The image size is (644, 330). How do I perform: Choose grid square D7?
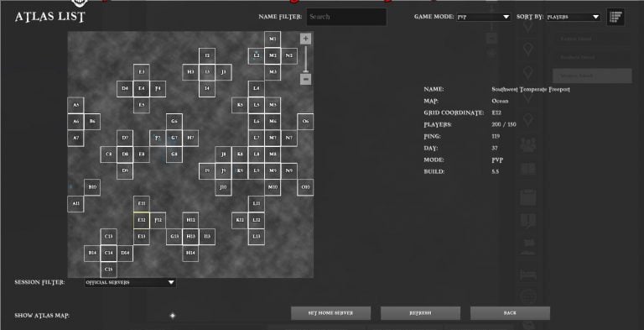[x=125, y=138]
